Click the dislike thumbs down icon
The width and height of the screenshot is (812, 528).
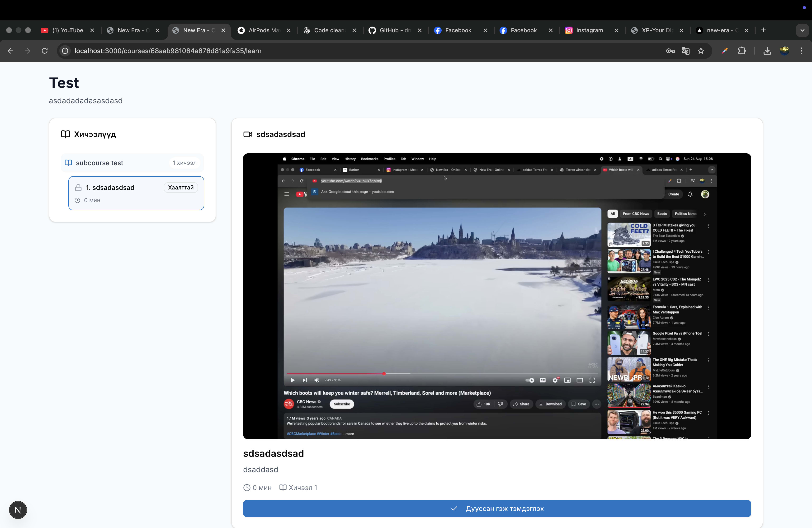[500, 404]
